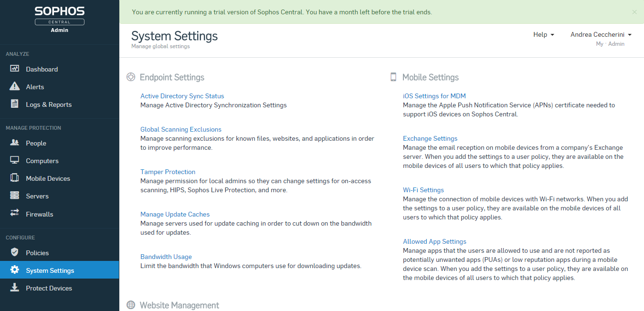This screenshot has height=311, width=644.
Task: Click the ANALYZE section label
Action: (17, 54)
